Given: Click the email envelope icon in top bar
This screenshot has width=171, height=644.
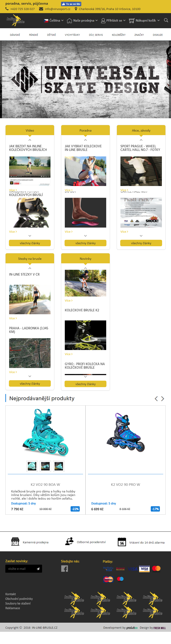Looking at the screenshot, I should 41,9.
